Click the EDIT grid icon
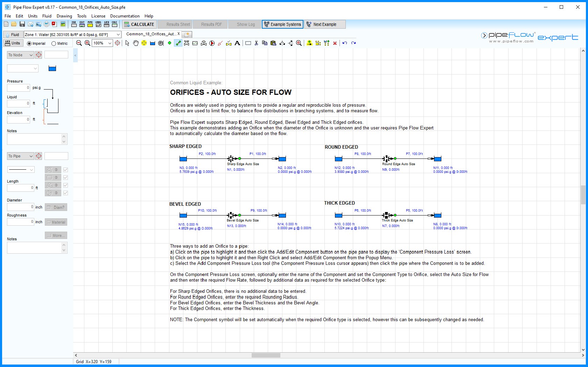Screen dimensions: 588x367 click(x=82, y=24)
